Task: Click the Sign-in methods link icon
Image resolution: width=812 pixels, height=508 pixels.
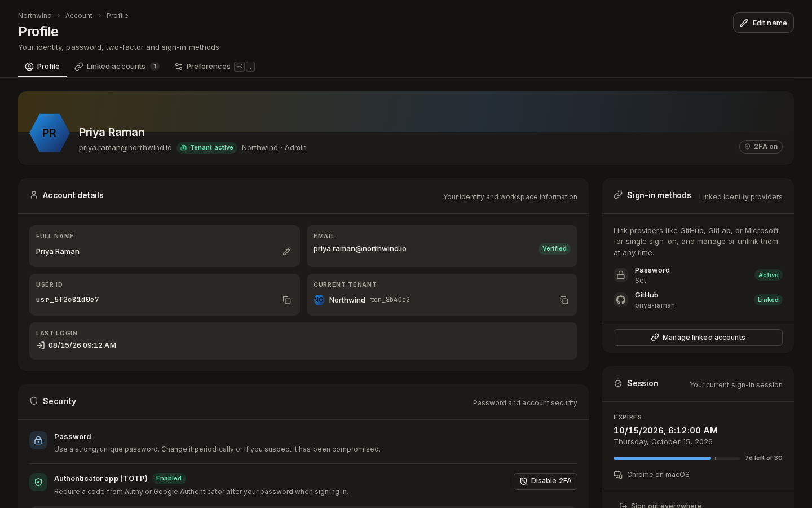Action: coord(618,195)
